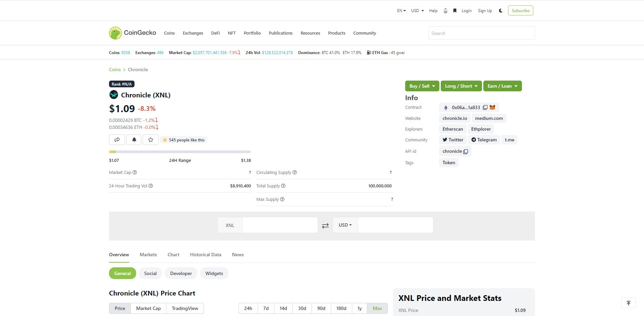Toggle dark mode with moon icon
The image size is (644, 316).
pyautogui.click(x=501, y=11)
